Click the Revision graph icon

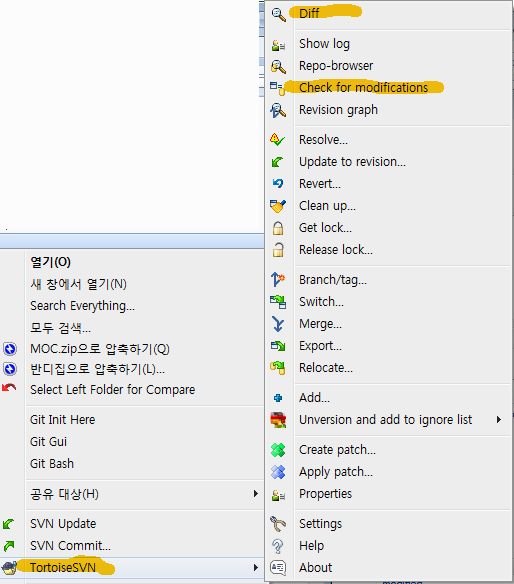[278, 110]
